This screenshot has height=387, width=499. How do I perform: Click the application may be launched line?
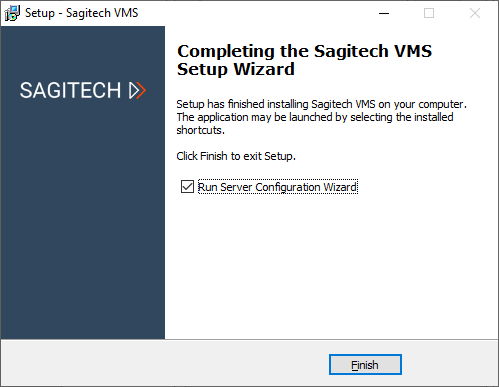point(315,117)
